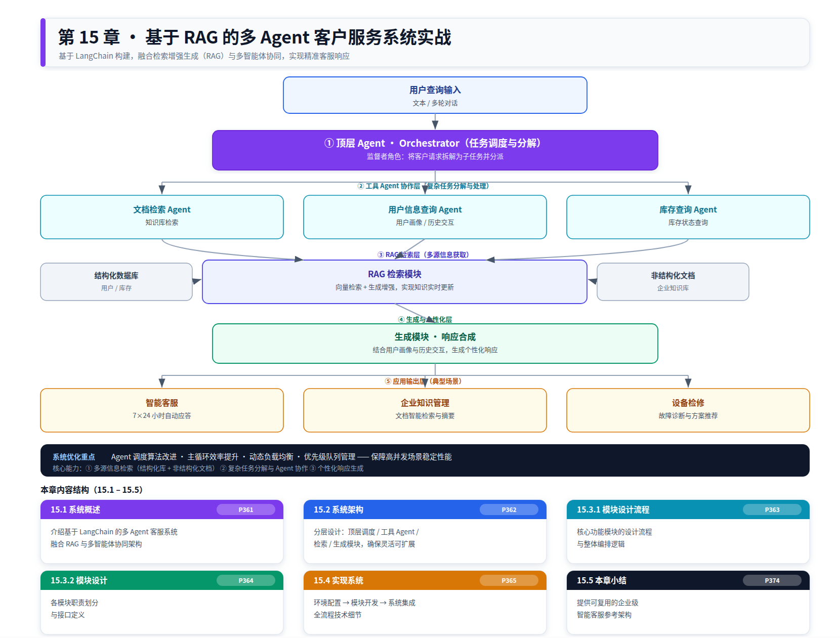Click the text 提供可复用的企业级
Screen dimensions: 840x638
pos(608,603)
